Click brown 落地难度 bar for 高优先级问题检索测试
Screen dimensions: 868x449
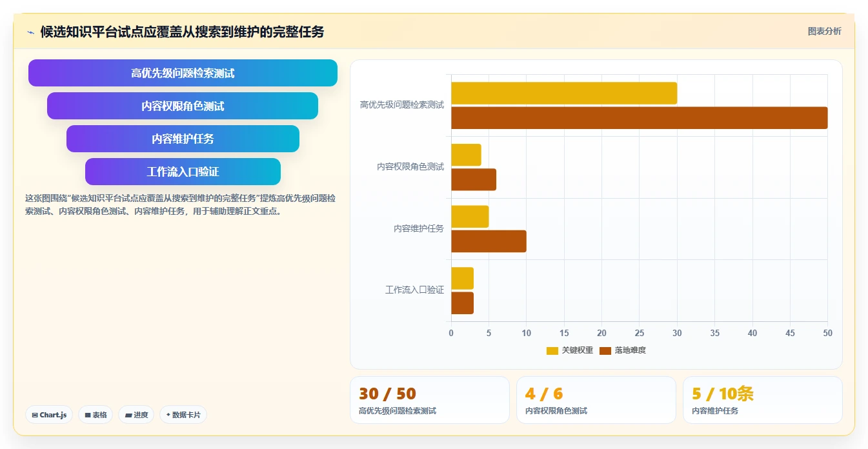pyautogui.click(x=639, y=117)
